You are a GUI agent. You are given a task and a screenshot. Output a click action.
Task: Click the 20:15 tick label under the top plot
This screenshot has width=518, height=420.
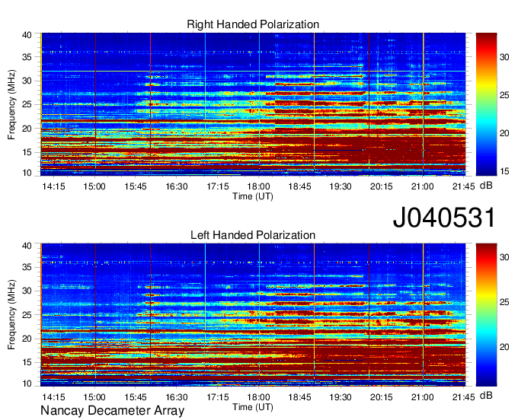coord(382,186)
